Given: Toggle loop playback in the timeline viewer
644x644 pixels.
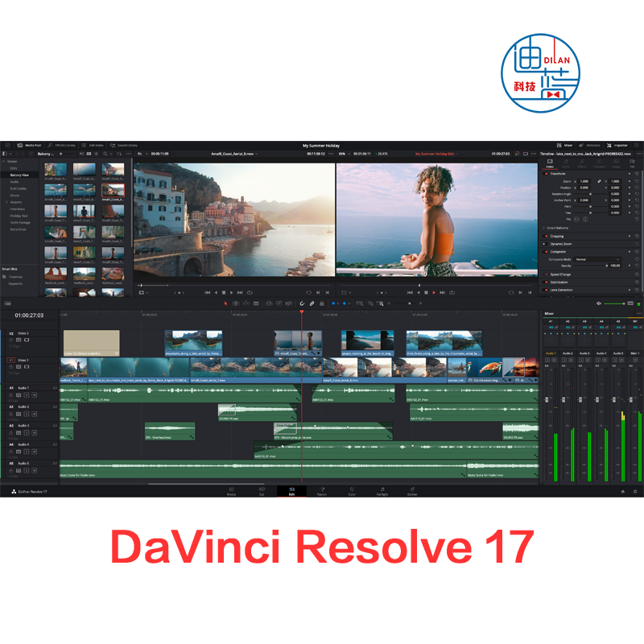Looking at the screenshot, I should 452,292.
